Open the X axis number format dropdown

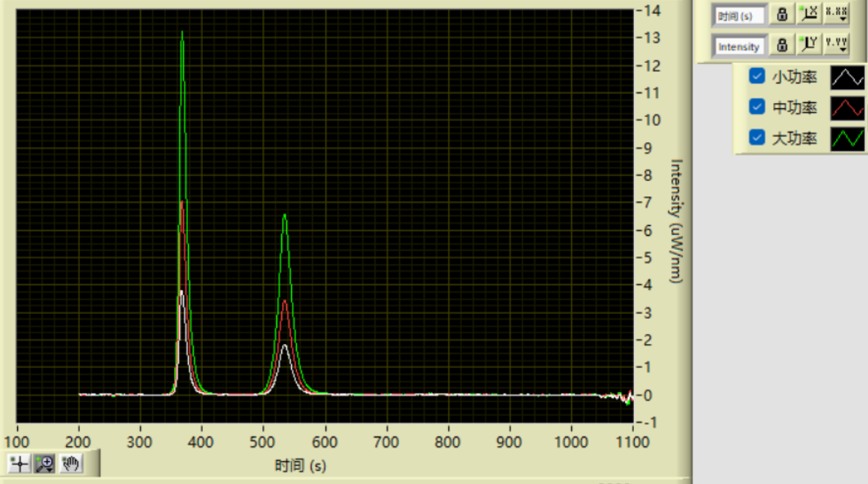point(837,14)
